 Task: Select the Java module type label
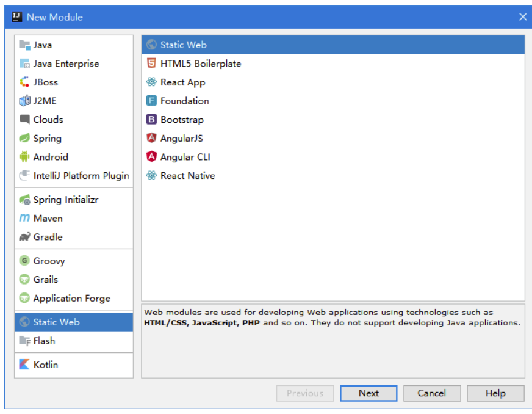43,45
